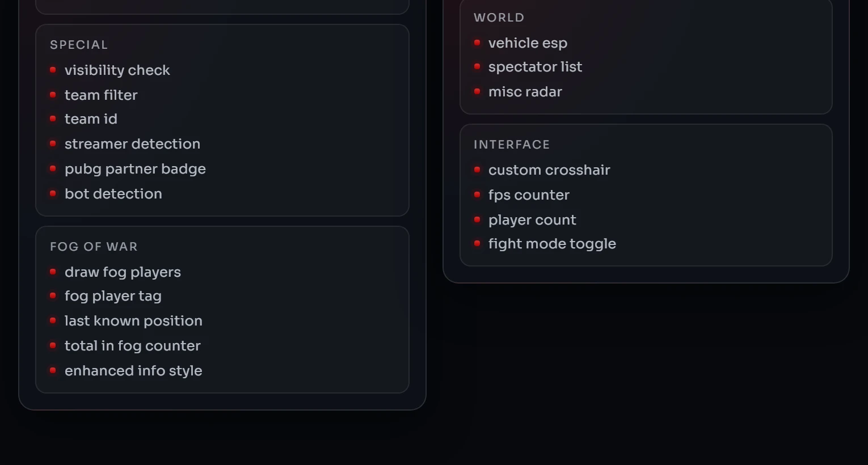Click the red bullet beside bot detection
The width and height of the screenshot is (868, 465).
tap(53, 193)
